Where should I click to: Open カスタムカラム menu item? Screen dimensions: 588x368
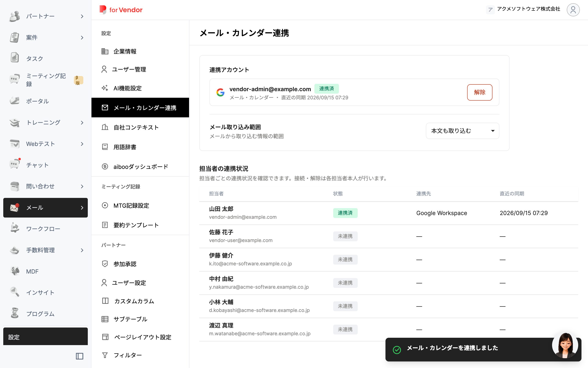140,301
